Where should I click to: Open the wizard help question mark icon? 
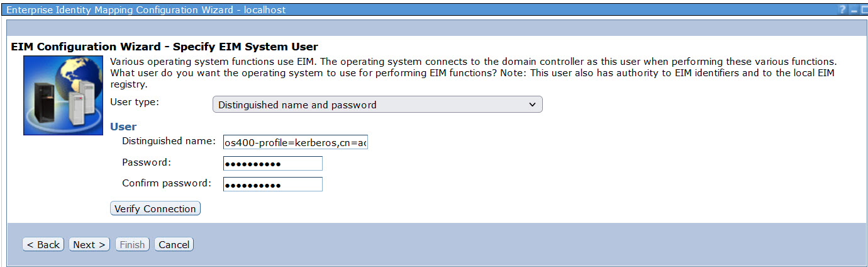(842, 10)
